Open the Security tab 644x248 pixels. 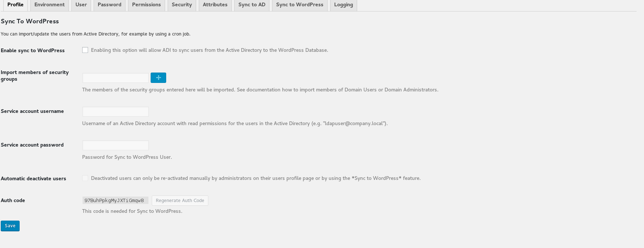click(182, 5)
